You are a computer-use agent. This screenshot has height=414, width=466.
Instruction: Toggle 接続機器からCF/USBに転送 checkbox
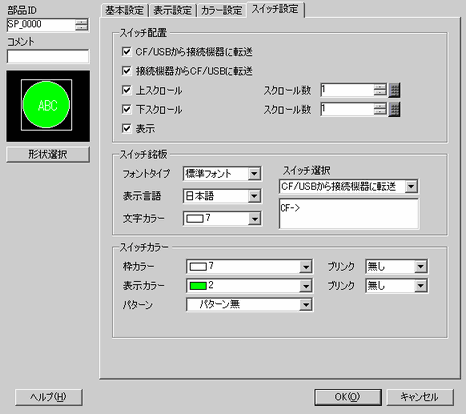(x=127, y=71)
